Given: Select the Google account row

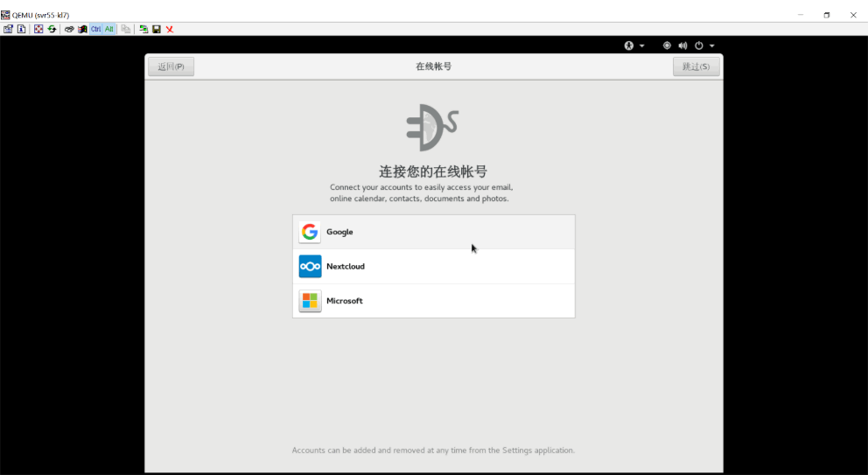Looking at the screenshot, I should click(433, 232).
